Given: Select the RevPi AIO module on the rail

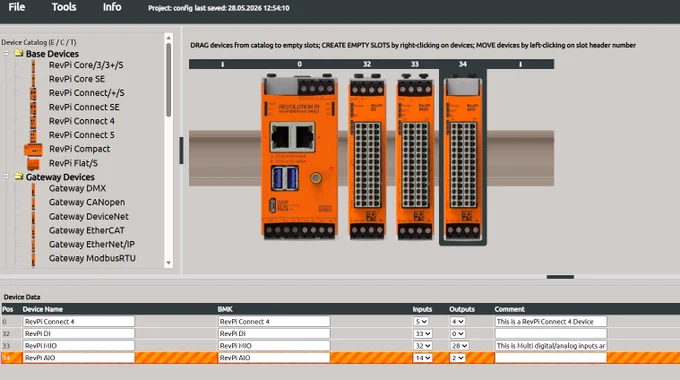Looking at the screenshot, I should coord(463,158).
